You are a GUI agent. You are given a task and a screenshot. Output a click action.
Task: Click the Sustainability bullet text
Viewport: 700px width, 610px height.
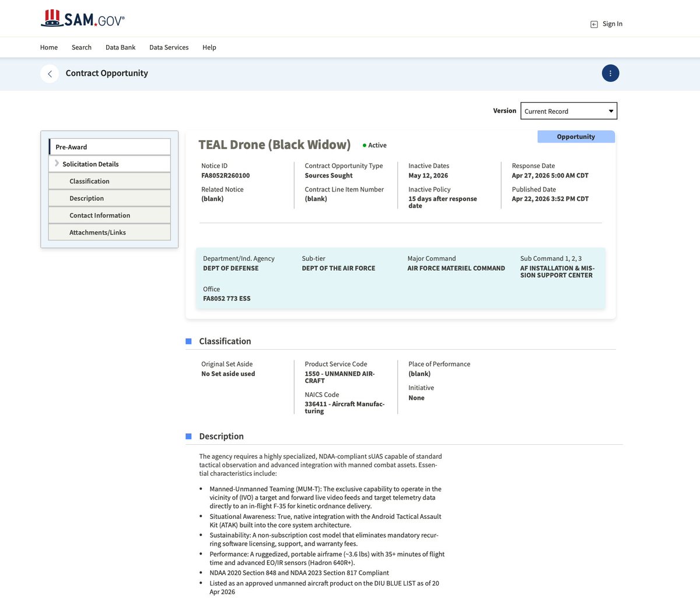point(324,539)
